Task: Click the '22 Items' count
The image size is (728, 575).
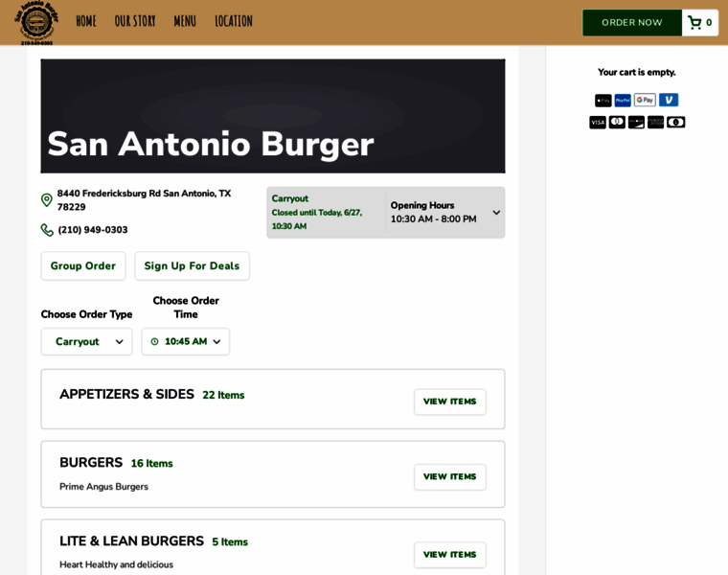Action: [x=223, y=395]
